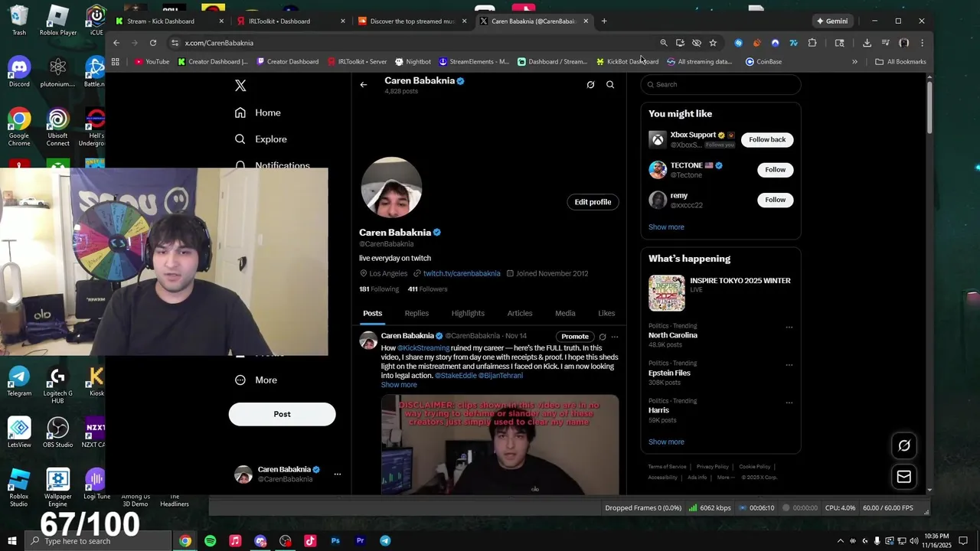980x551 pixels.
Task: Search posts on Caren Babaknia's profile
Action: click(x=610, y=85)
